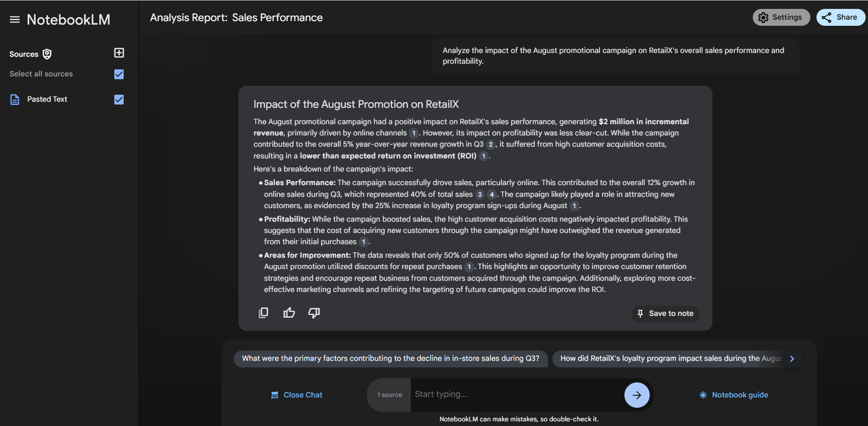This screenshot has width=868, height=426.
Task: Click the Pasted Text document icon
Action: click(x=15, y=99)
